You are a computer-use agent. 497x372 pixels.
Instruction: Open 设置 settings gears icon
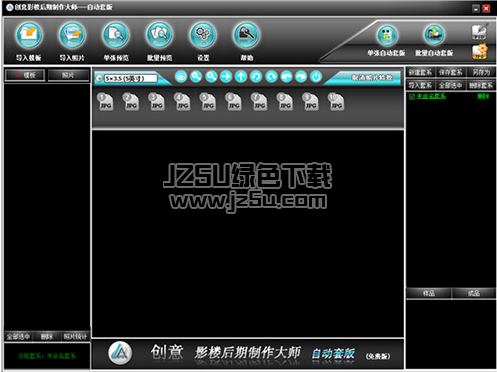click(203, 35)
